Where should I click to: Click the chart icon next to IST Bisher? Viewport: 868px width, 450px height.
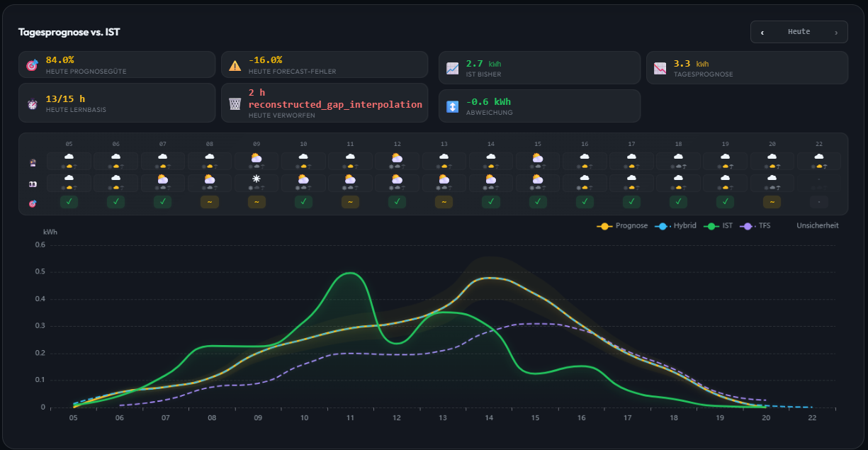tap(452, 69)
